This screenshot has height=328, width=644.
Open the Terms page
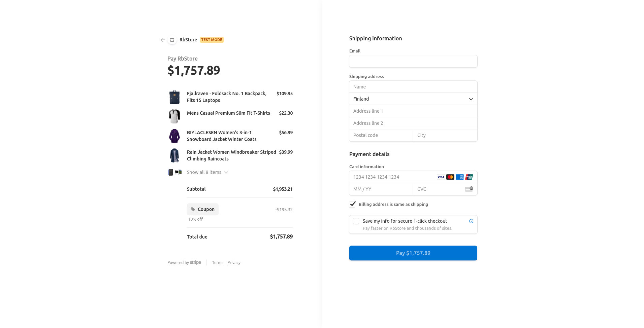point(218,262)
